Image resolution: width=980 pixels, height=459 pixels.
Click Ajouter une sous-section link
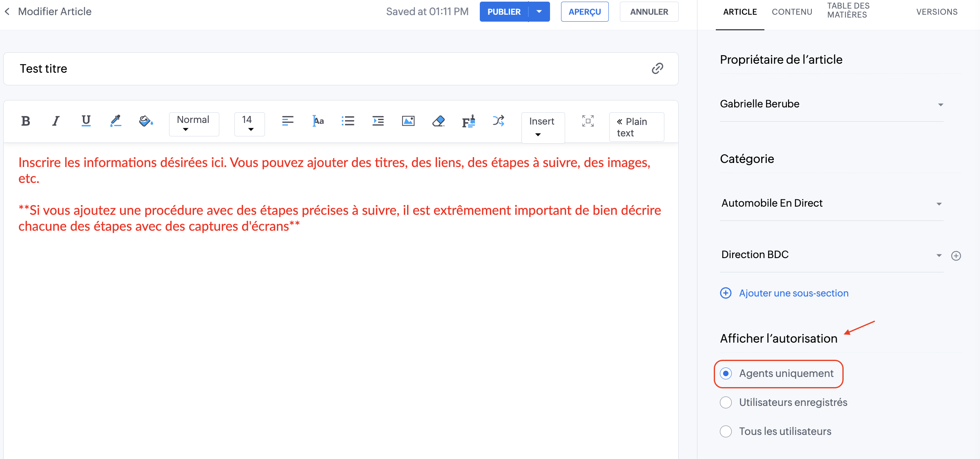coord(793,293)
